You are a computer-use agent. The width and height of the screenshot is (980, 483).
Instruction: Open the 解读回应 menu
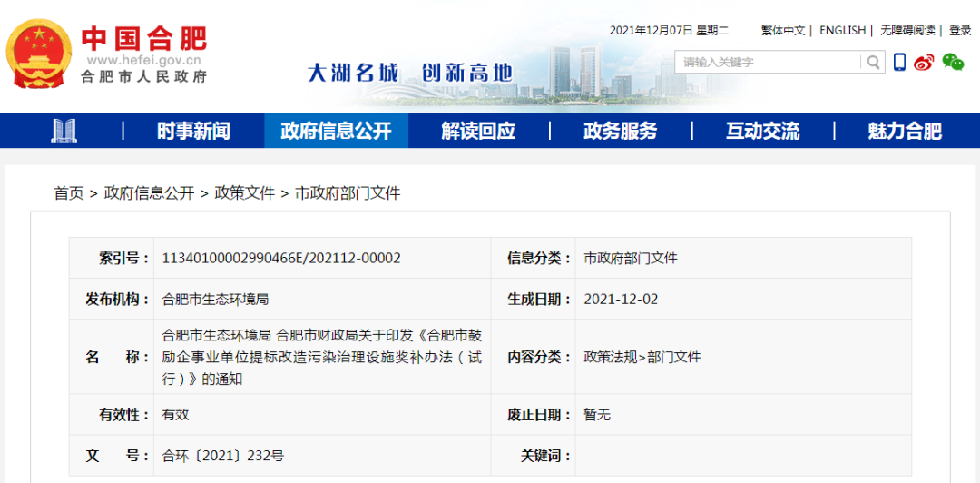[x=478, y=131]
